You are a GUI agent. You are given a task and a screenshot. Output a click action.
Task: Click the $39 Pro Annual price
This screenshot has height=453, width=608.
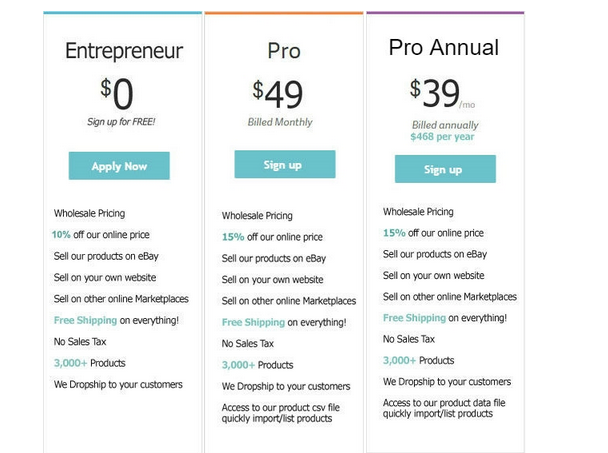pos(435,93)
